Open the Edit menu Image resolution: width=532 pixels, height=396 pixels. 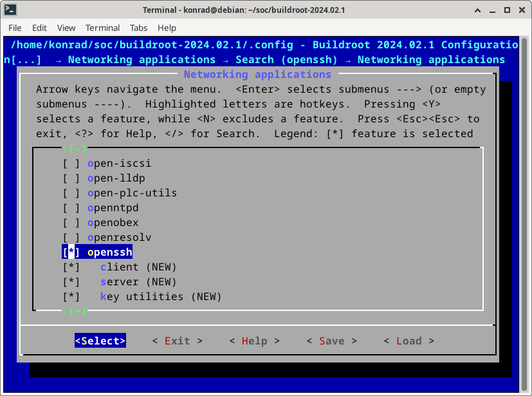coord(39,28)
